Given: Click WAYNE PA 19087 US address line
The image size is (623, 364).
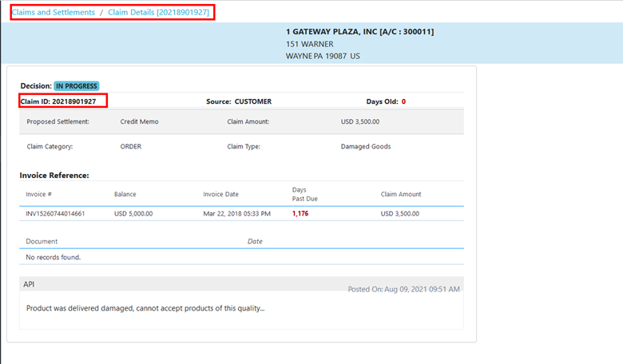Looking at the screenshot, I should [x=323, y=56].
